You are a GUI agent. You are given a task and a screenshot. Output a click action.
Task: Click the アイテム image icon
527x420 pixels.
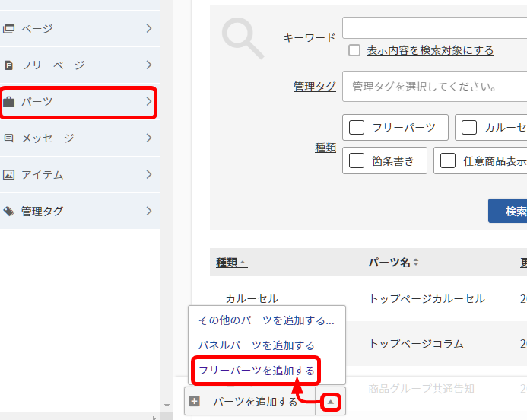[x=9, y=175]
